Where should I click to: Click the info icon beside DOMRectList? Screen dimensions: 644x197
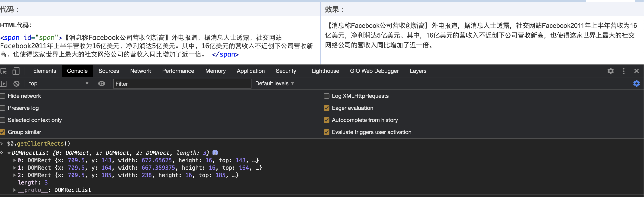215,153
